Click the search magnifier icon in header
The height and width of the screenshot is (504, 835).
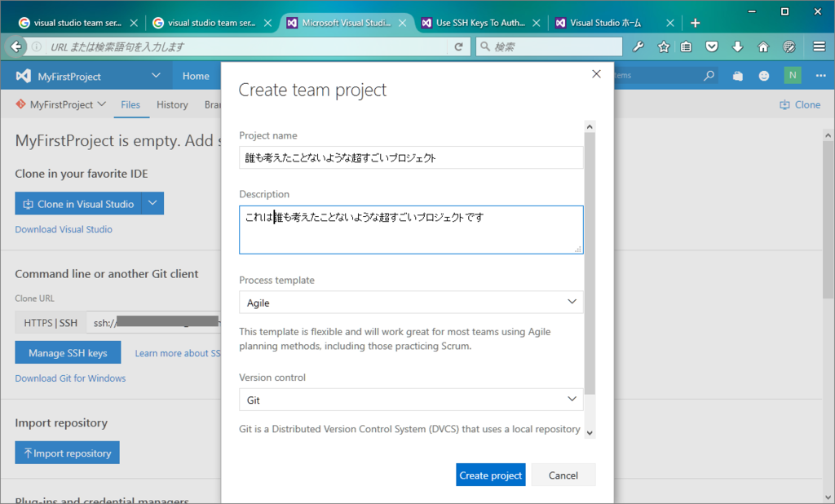[x=709, y=76]
